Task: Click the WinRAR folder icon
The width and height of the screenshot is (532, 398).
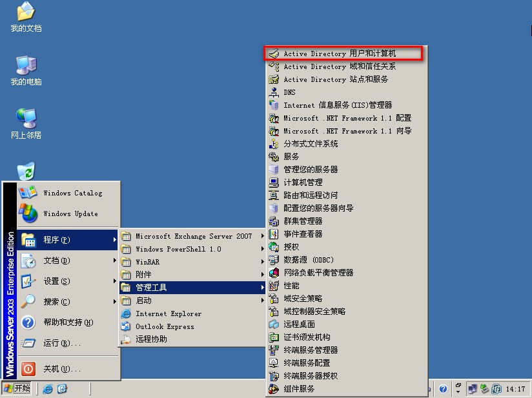Action: 126,262
